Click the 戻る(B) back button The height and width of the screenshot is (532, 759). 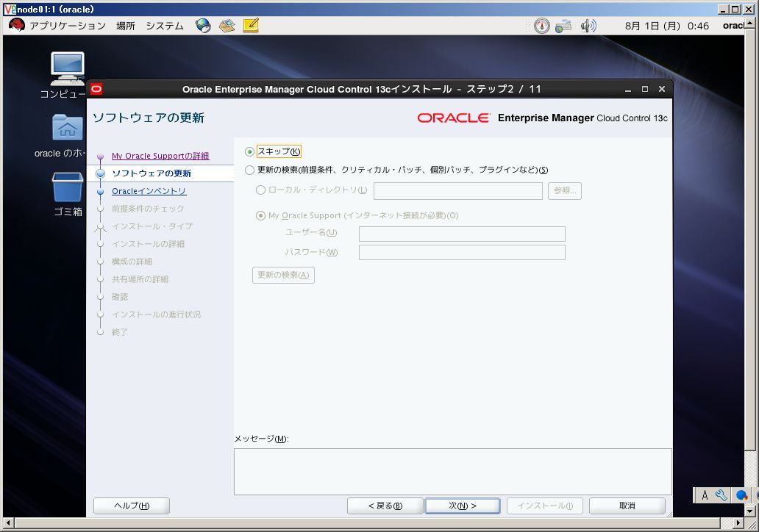pyautogui.click(x=385, y=506)
